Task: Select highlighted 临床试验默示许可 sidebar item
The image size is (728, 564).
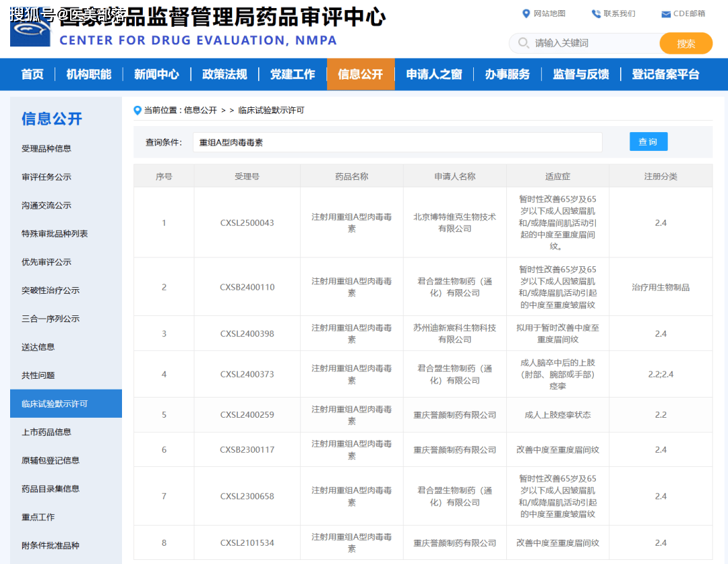Action: 66,404
